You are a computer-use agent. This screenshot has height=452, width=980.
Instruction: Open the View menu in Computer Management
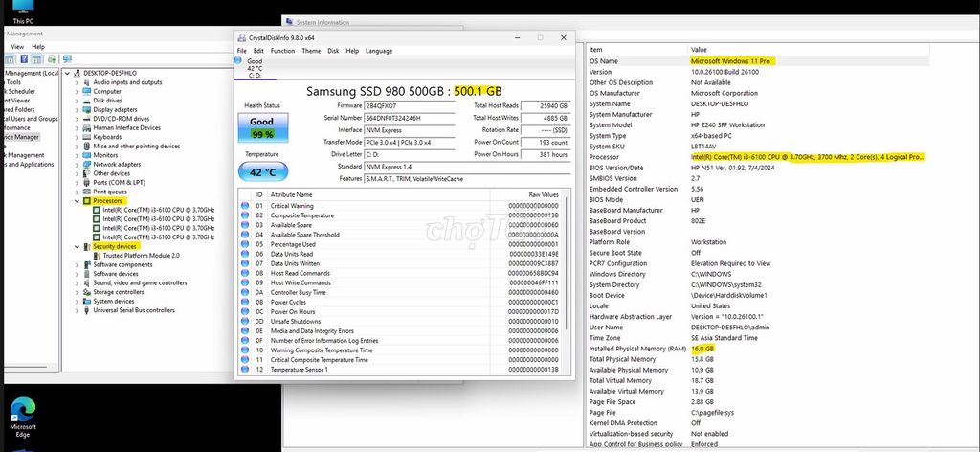click(17, 47)
